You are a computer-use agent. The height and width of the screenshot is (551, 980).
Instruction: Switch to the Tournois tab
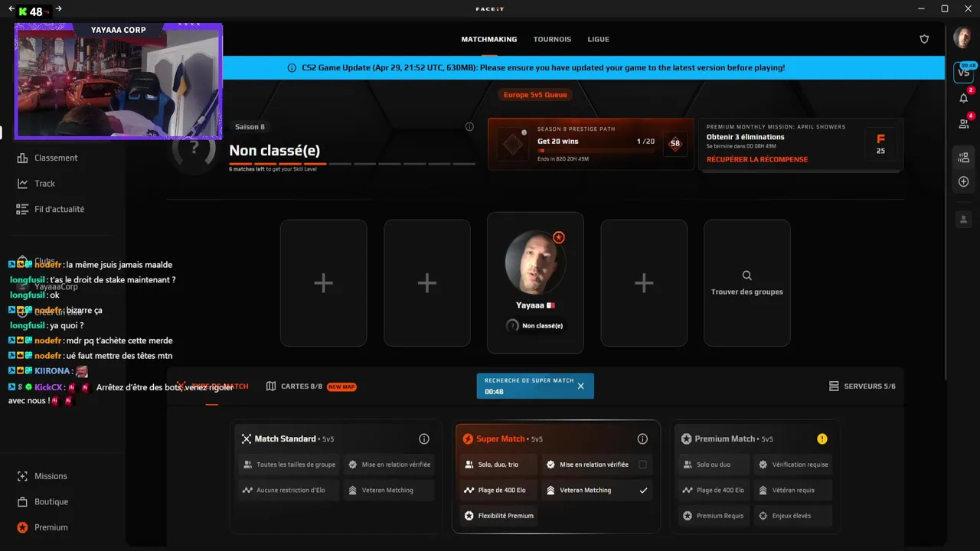[x=552, y=39]
